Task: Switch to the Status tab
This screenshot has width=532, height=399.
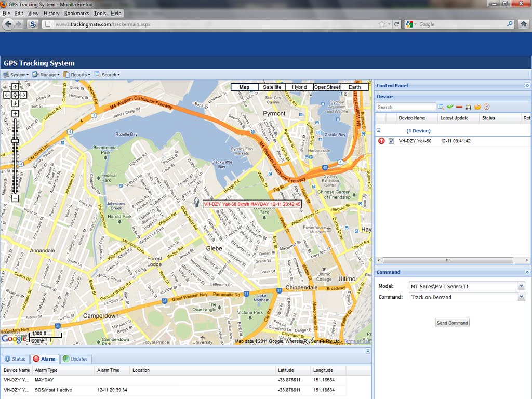Action: [x=15, y=358]
